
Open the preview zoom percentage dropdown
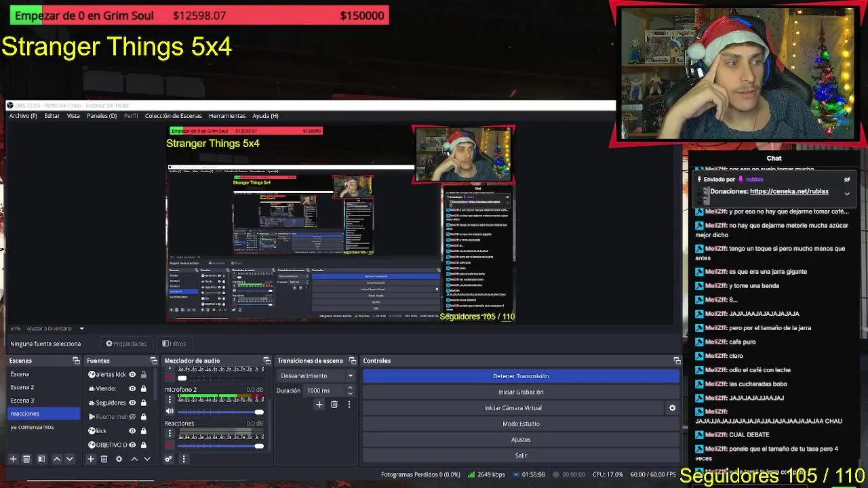click(81, 329)
